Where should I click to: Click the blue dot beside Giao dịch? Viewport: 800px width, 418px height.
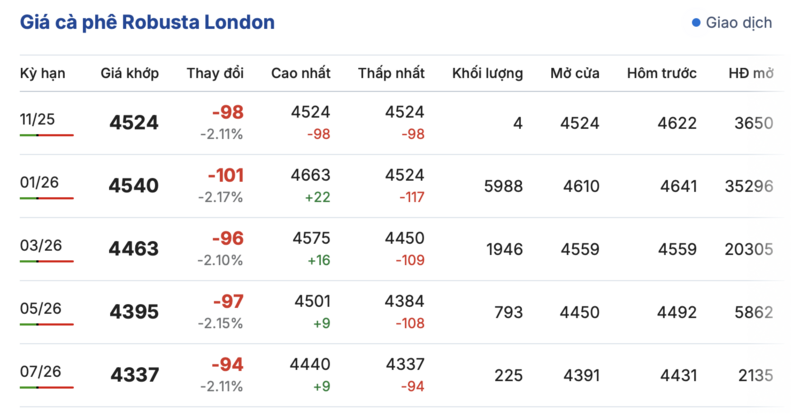696,22
